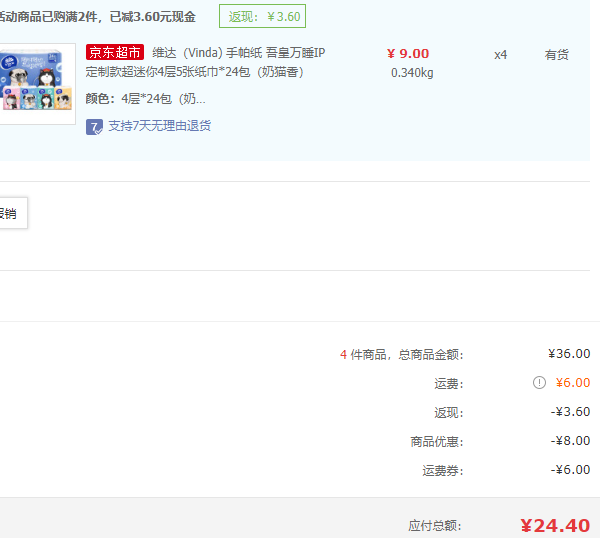600x538 pixels.
Task: Click the 有货 stock status
Action: 556,55
